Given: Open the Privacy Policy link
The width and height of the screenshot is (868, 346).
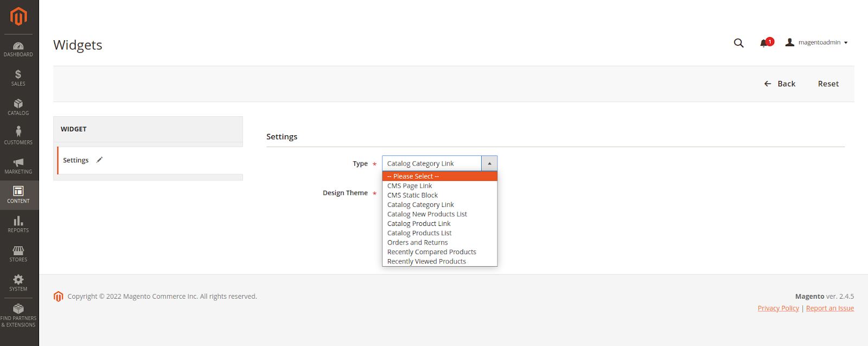Looking at the screenshot, I should (x=778, y=308).
